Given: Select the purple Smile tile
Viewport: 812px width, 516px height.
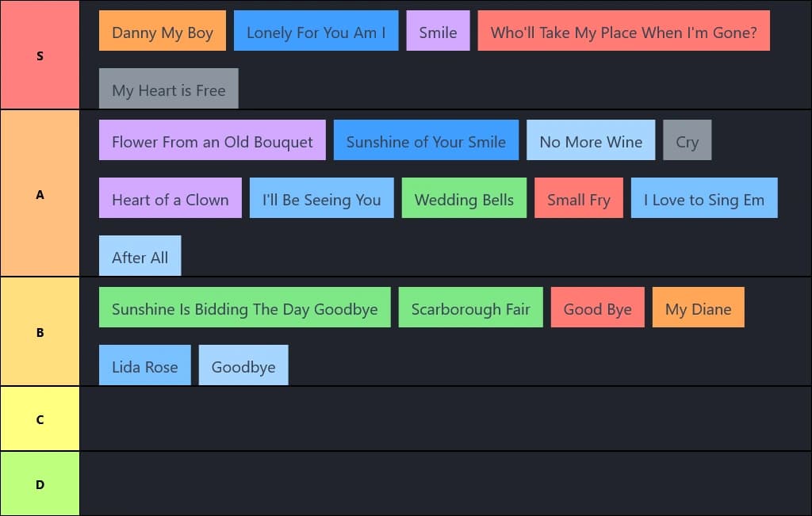Looking at the screenshot, I should tap(438, 31).
